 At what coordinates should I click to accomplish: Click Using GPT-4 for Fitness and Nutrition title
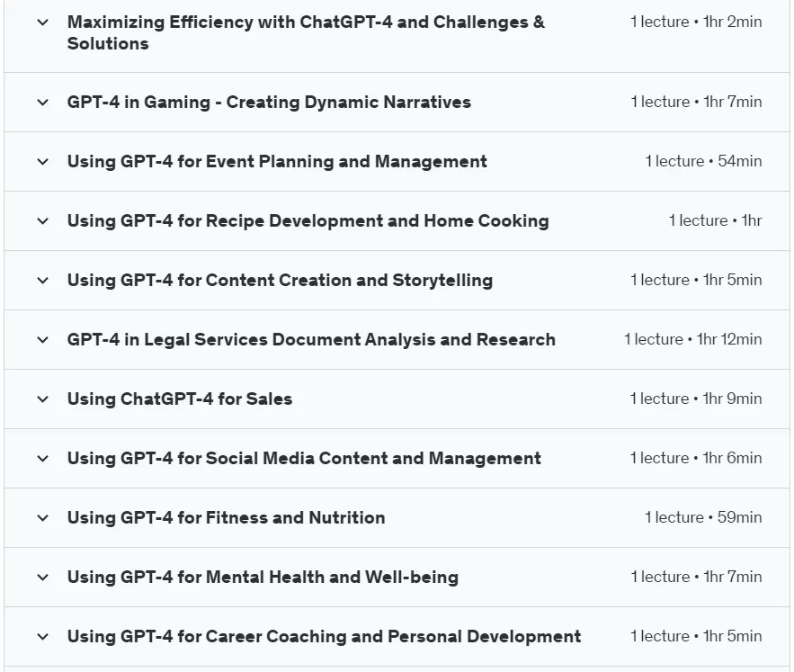[226, 517]
